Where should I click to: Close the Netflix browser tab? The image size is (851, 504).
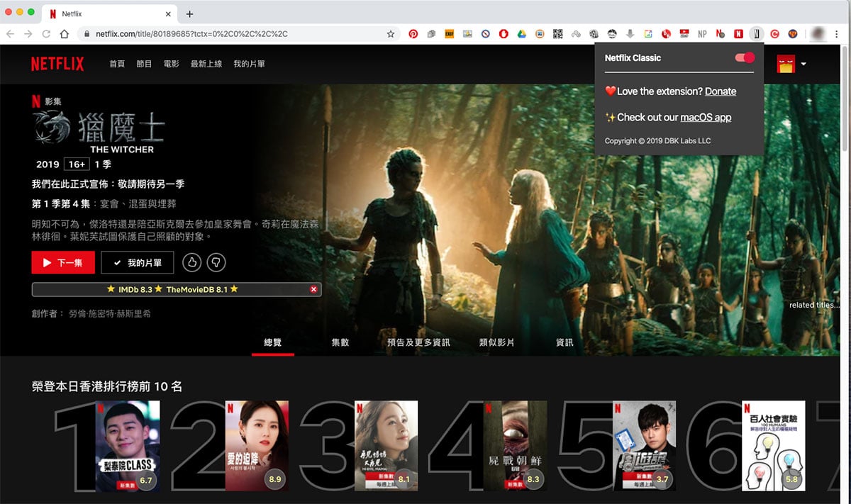[169, 14]
